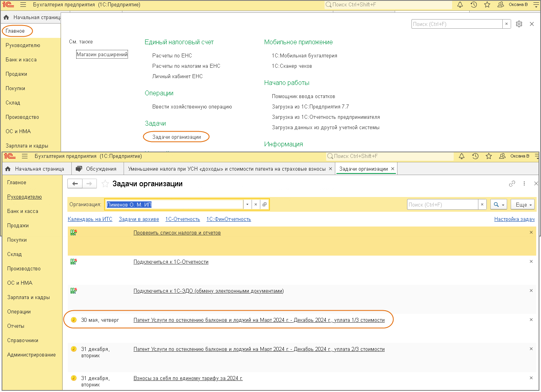The width and height of the screenshot is (541, 392).
Task: Open the Еще dropdown menu
Action: click(523, 205)
